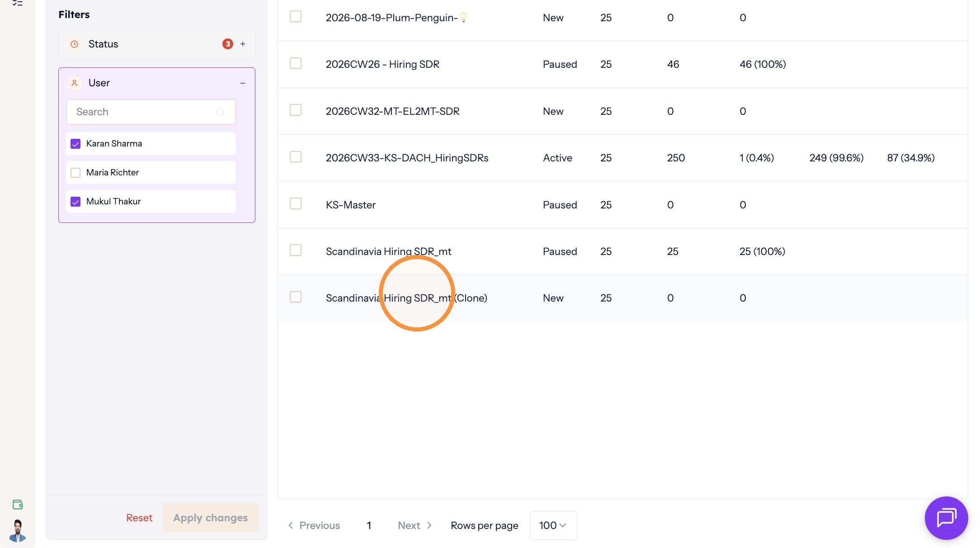Open the task list icon in the sidebar
Viewport: 980px width, 548px height.
tap(18, 3)
